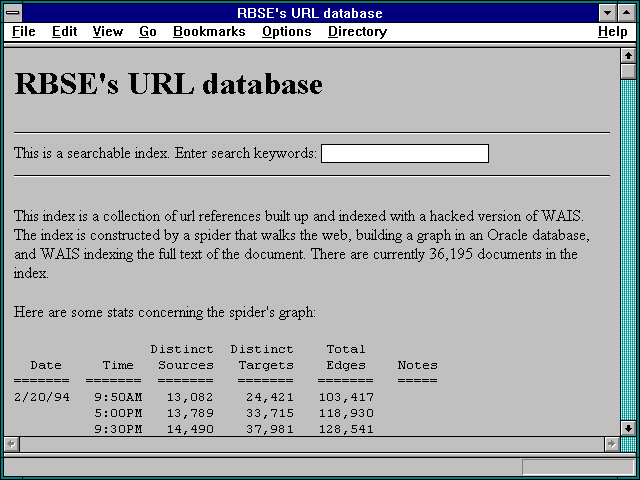Click the search keywords input field
This screenshot has height=480, width=640.
click(x=405, y=153)
